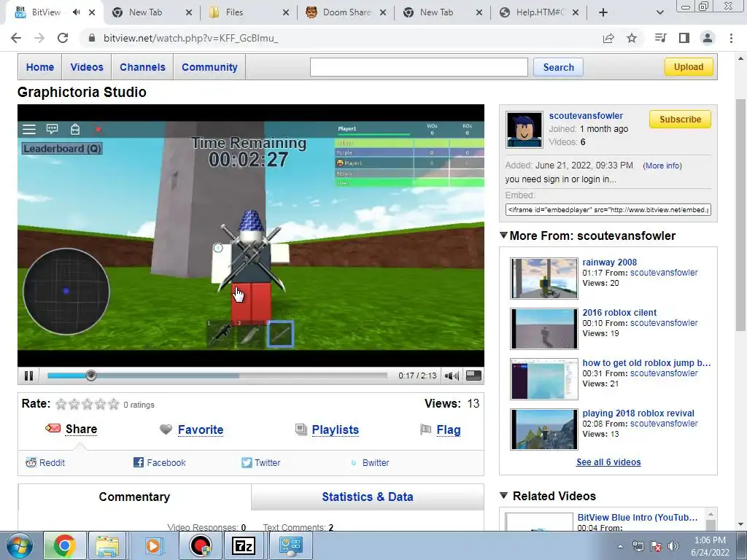
Task: Click the video progress slider knob
Action: click(91, 376)
